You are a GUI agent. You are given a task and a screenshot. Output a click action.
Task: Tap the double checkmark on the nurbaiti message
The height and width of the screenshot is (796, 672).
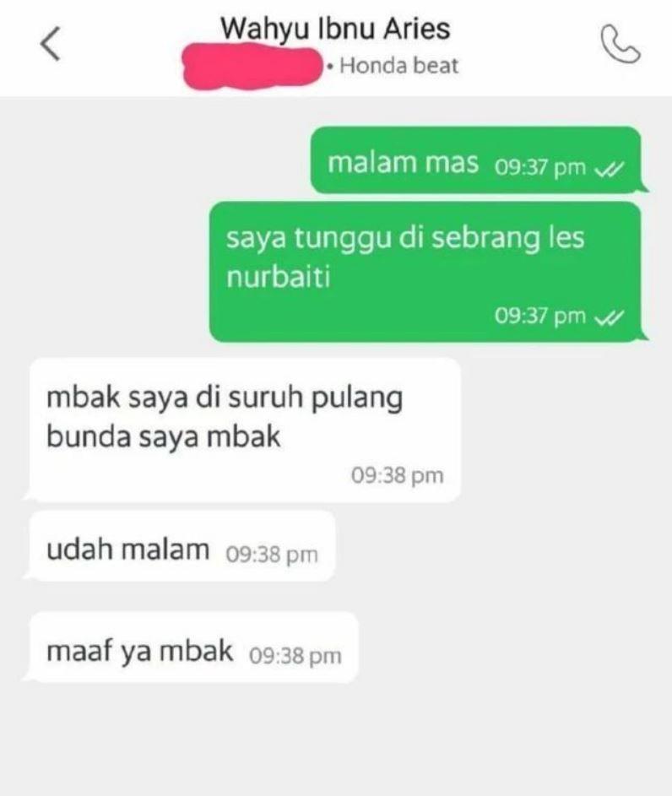[609, 317]
